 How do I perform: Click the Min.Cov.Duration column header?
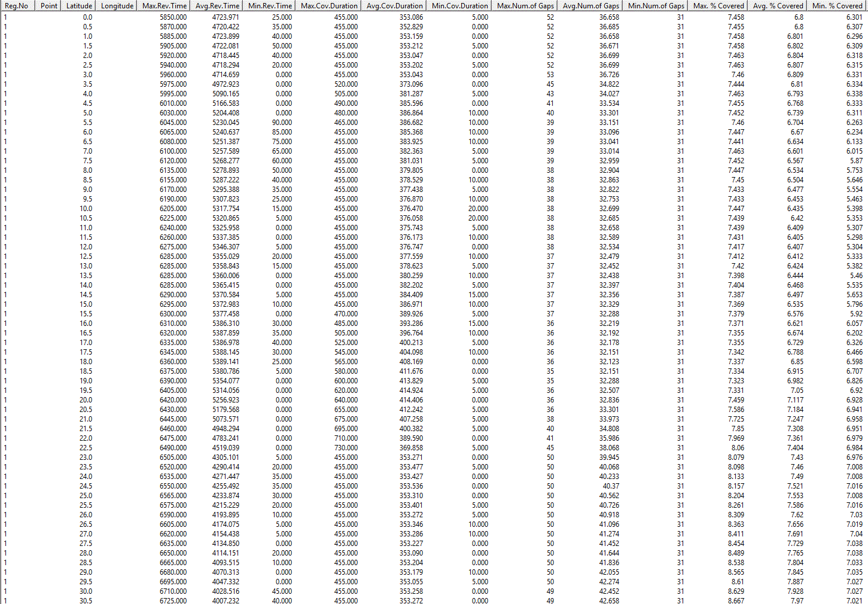(x=459, y=5)
